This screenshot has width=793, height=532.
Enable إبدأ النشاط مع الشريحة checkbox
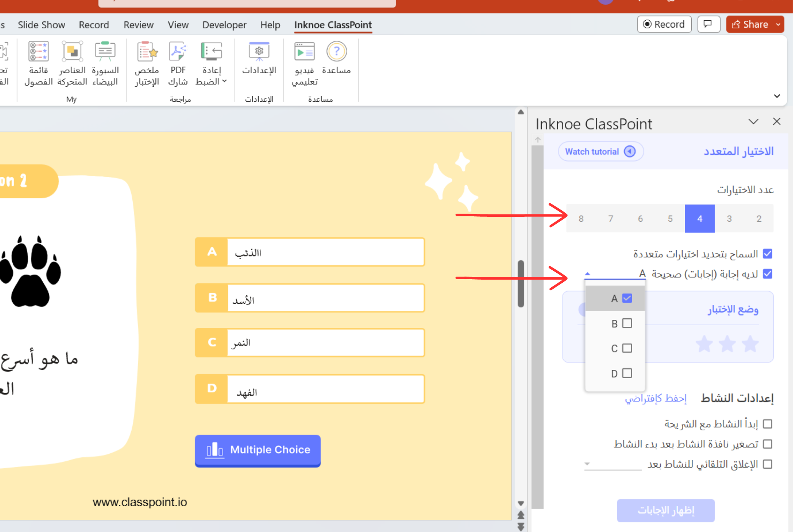click(768, 424)
